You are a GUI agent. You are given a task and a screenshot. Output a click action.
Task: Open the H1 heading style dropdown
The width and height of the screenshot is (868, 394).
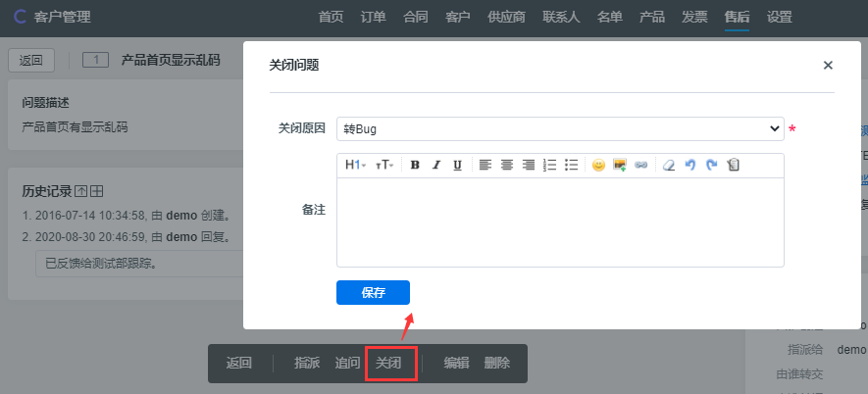tap(355, 165)
